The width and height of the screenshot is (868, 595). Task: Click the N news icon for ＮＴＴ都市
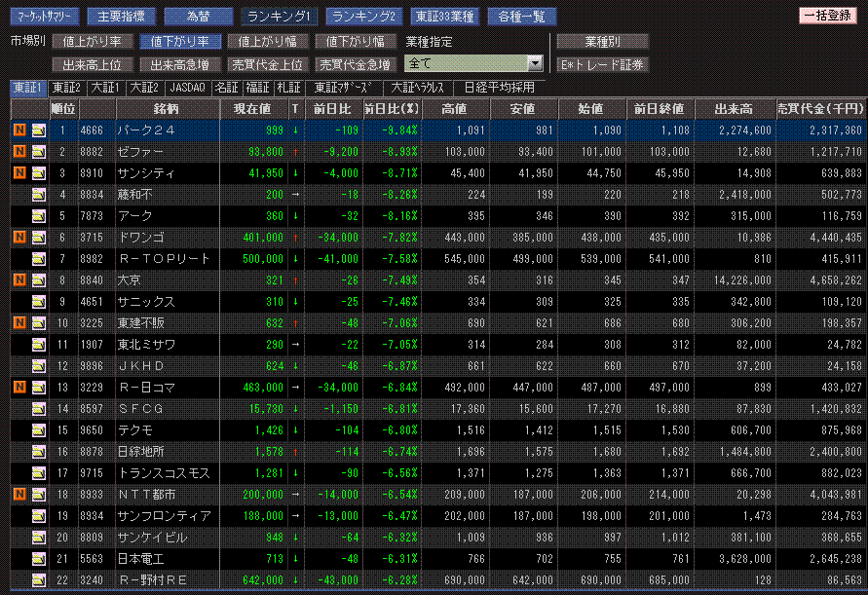coord(19,495)
